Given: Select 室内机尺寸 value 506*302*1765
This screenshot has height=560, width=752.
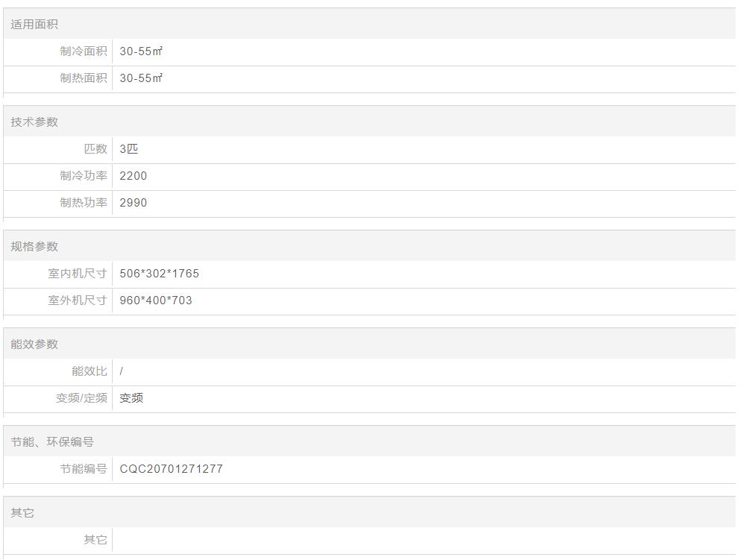Looking at the screenshot, I should 160,274.
